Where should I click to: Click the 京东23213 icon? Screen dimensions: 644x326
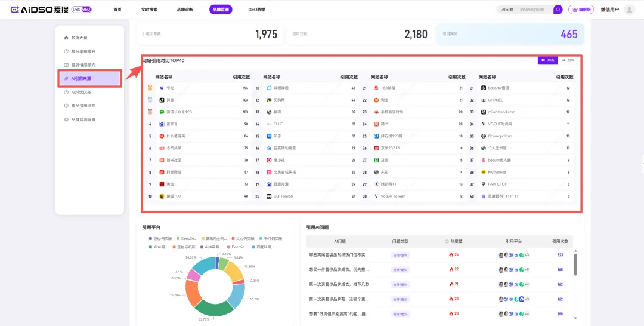tap(377, 148)
